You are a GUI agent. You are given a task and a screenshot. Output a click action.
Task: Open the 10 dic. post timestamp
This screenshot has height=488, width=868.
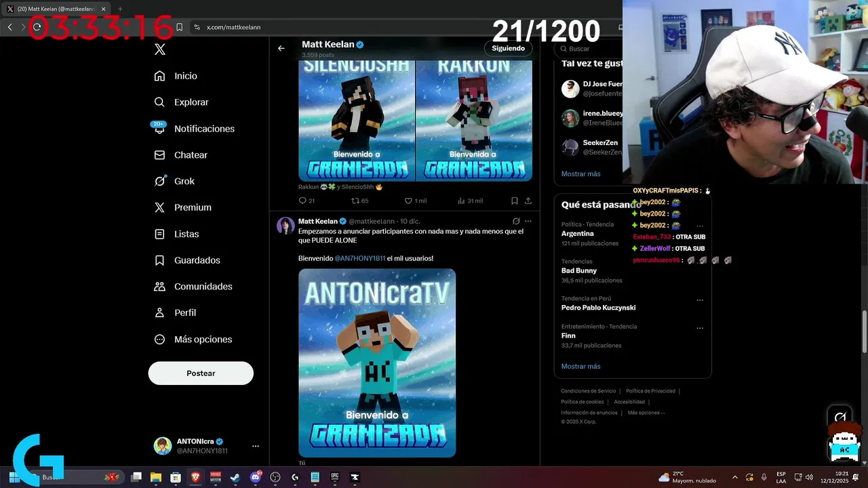click(x=410, y=221)
